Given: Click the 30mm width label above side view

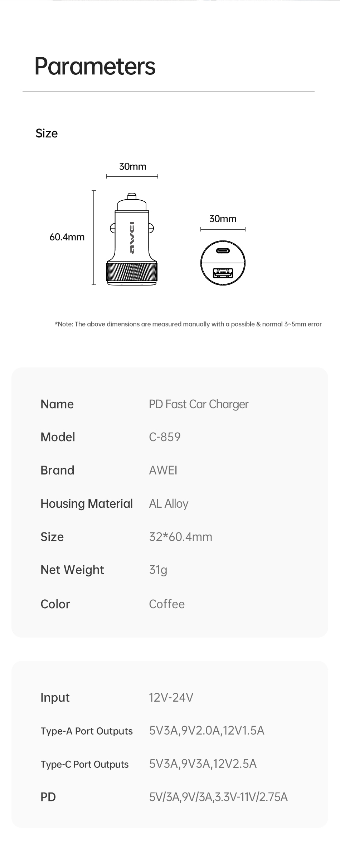Looking at the screenshot, I should [132, 167].
